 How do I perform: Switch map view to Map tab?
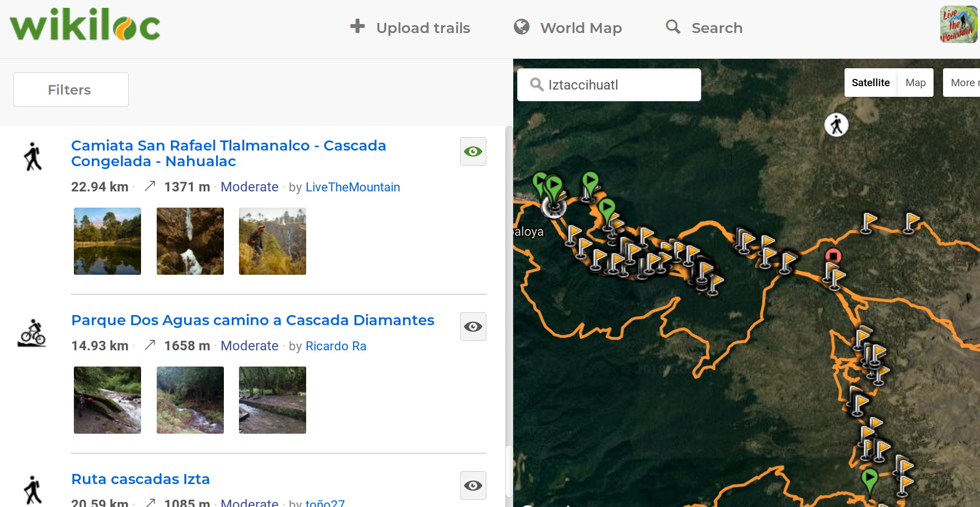pos(915,83)
